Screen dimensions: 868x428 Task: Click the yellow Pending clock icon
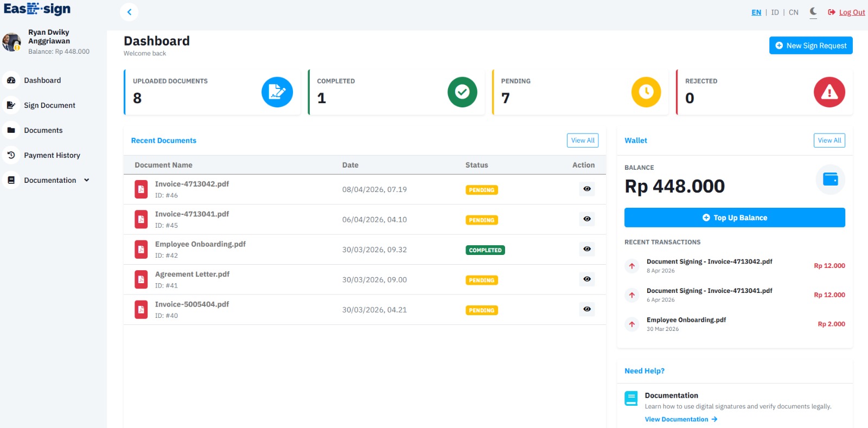tap(646, 92)
